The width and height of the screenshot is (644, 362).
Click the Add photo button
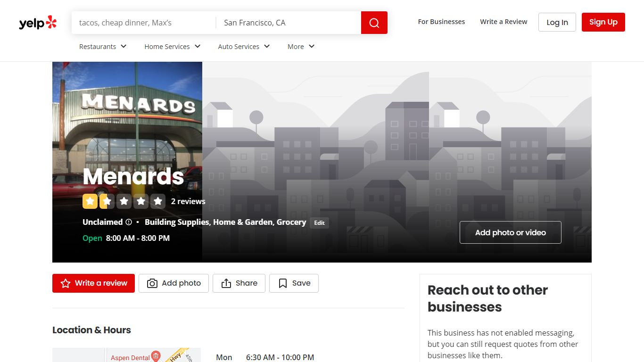173,283
